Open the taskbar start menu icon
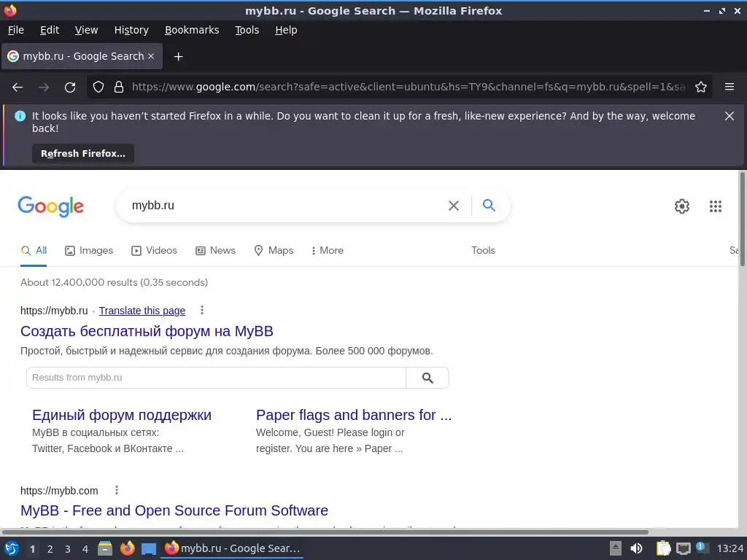This screenshot has width=747, height=560. [12, 549]
